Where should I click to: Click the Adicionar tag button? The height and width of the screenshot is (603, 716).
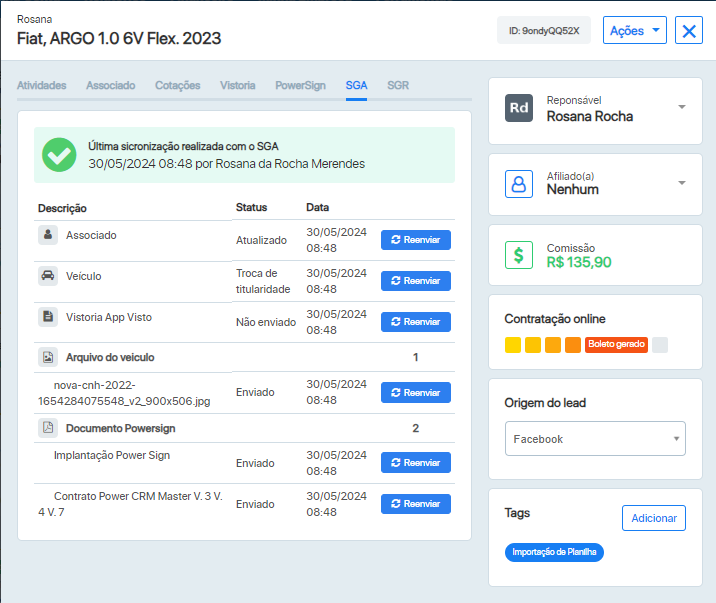point(654,518)
